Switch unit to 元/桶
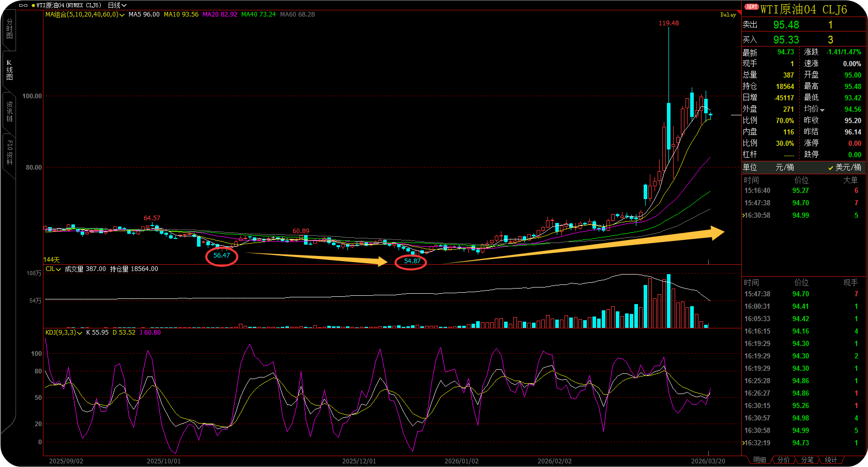 pyautogui.click(x=784, y=168)
